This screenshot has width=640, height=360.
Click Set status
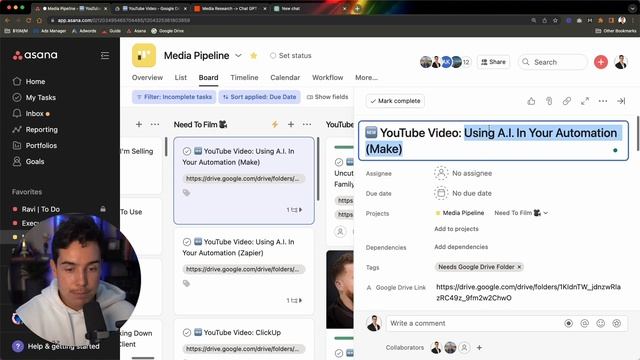pos(291,56)
